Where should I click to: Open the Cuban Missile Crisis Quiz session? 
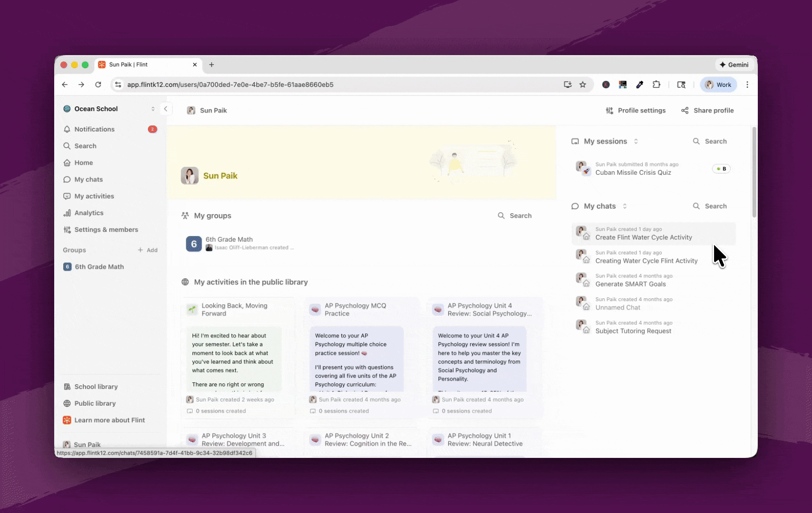click(x=653, y=169)
